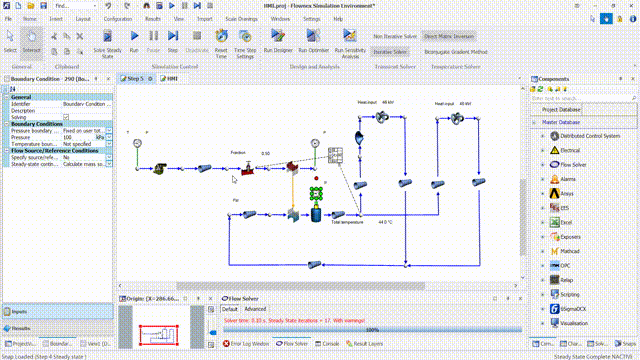
Task: Click the Cut scissors icon
Action: pyautogui.click(x=54, y=36)
